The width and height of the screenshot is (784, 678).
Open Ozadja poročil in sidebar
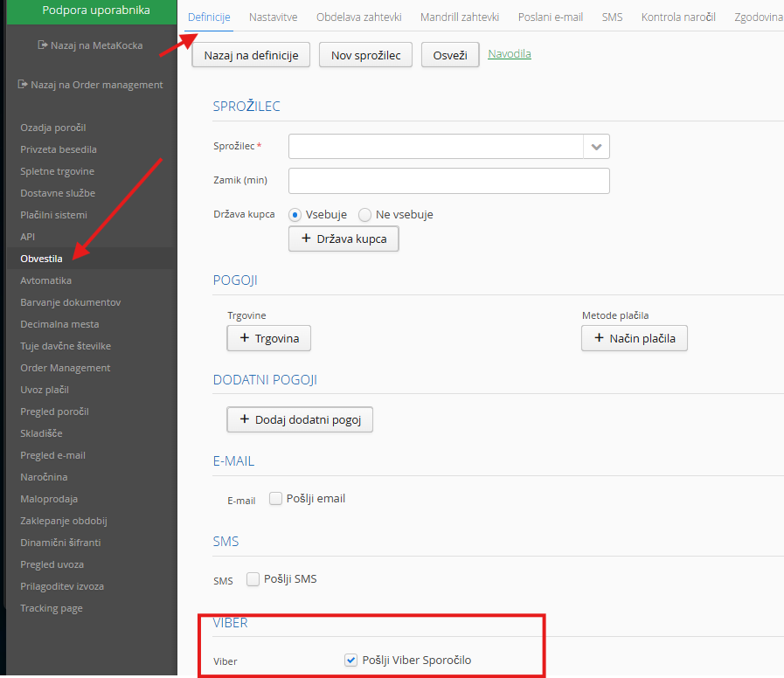tap(53, 128)
